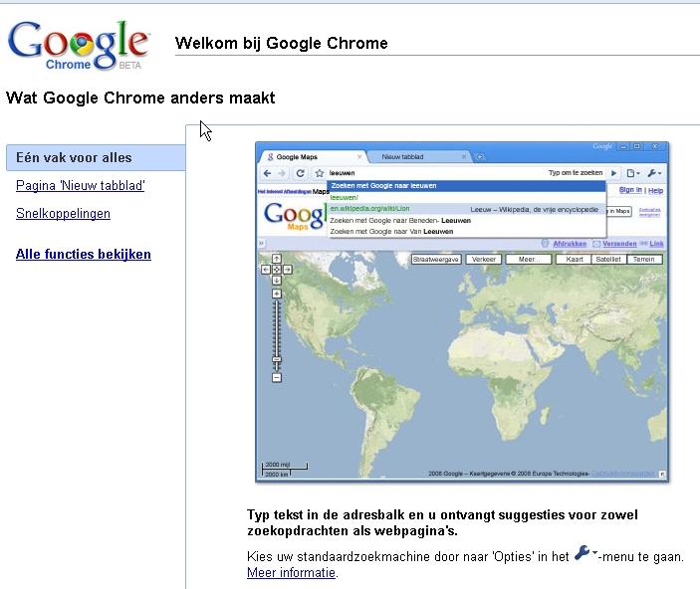The width and height of the screenshot is (700, 589).
Task: Switch map to 'Kaart' view
Action: [574, 260]
